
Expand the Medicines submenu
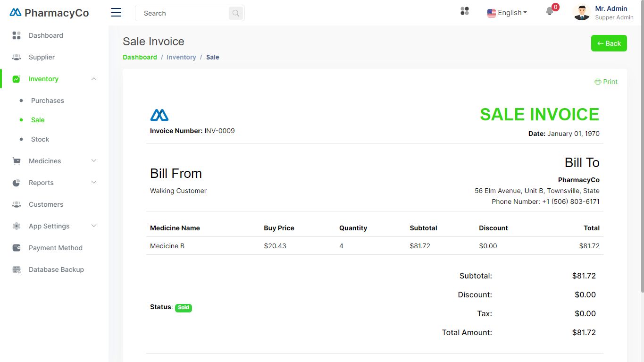coord(94,161)
